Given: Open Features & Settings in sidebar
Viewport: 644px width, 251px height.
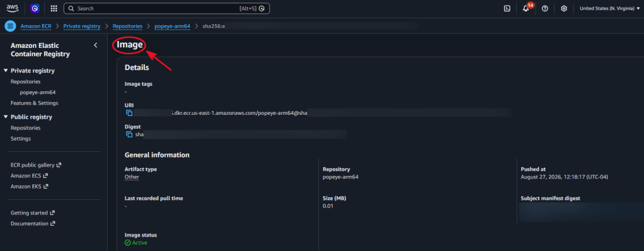Looking at the screenshot, I should [x=35, y=103].
